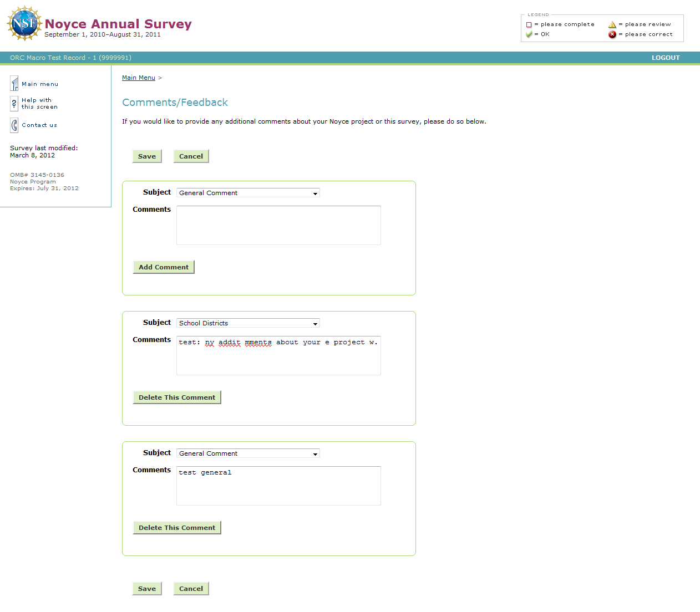This screenshot has height=612, width=700.
Task: Focus the empty new Comments text area
Action: click(x=278, y=225)
